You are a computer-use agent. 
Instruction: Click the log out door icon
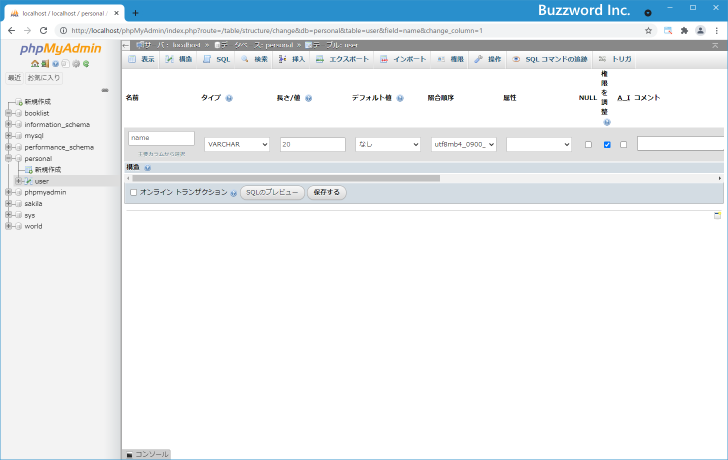pyautogui.click(x=45, y=64)
